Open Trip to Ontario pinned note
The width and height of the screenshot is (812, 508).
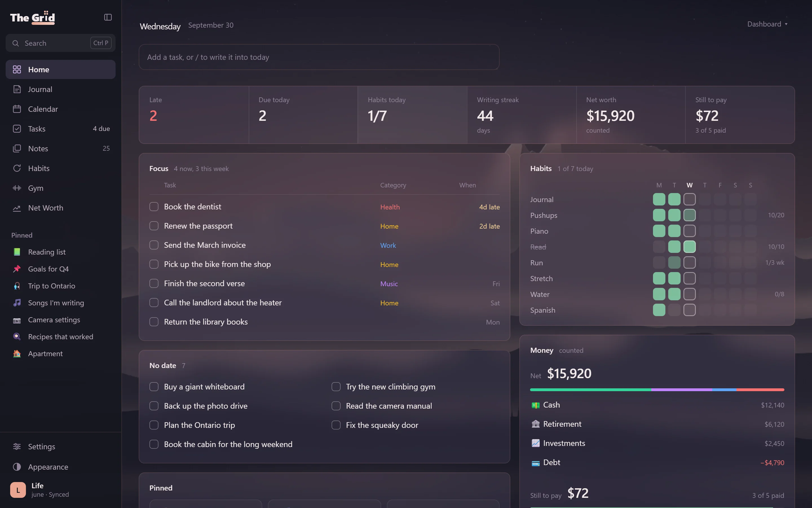click(x=60, y=286)
